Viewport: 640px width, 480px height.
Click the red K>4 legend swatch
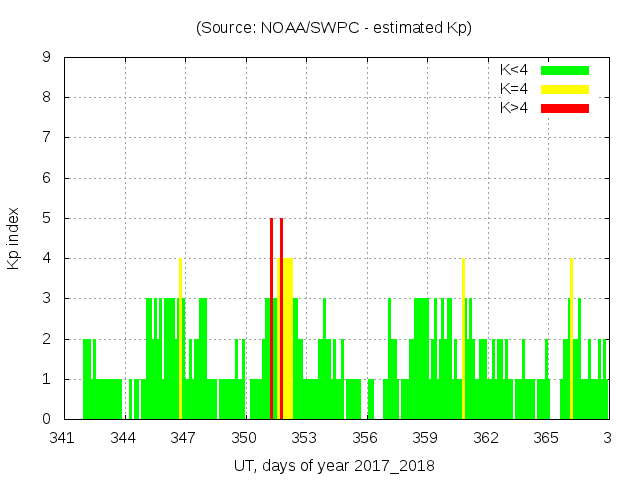tap(565, 108)
